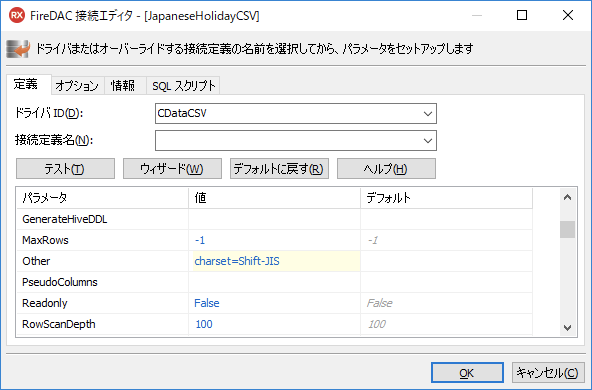The image size is (592, 390).
Task: Expand the 接続定義名 dropdown arrow
Action: pyautogui.click(x=428, y=140)
